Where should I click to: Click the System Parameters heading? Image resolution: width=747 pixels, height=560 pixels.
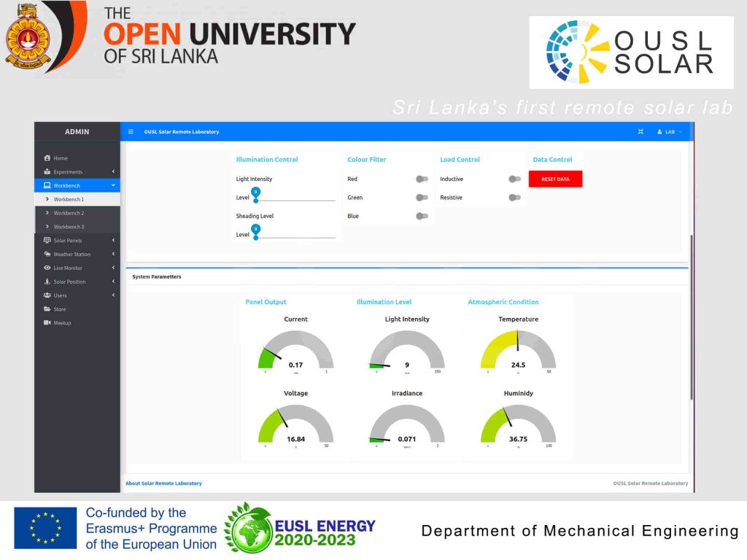coord(156,276)
